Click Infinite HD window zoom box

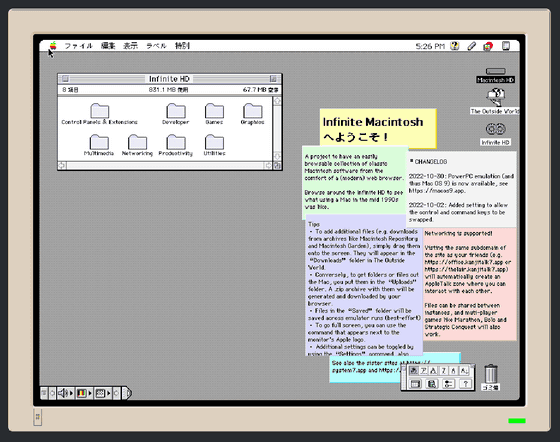pyautogui.click(x=273, y=79)
